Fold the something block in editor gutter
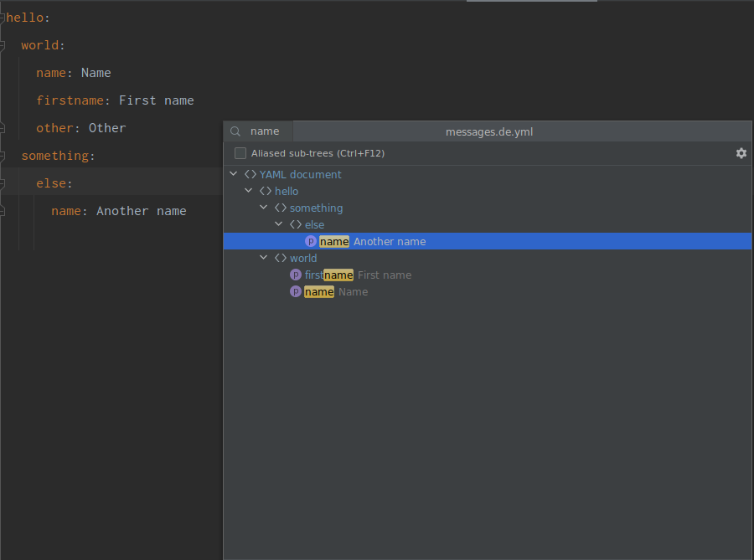Image resolution: width=754 pixels, height=560 pixels. [x=3, y=156]
